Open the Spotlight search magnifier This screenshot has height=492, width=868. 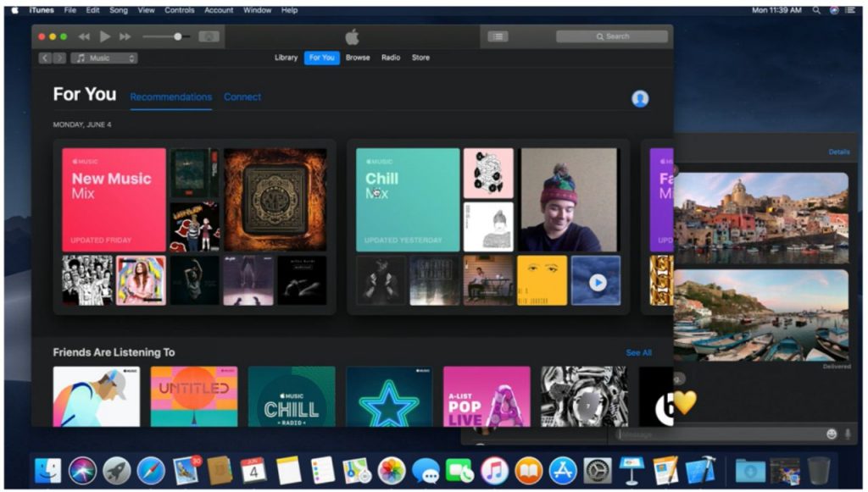coord(816,10)
